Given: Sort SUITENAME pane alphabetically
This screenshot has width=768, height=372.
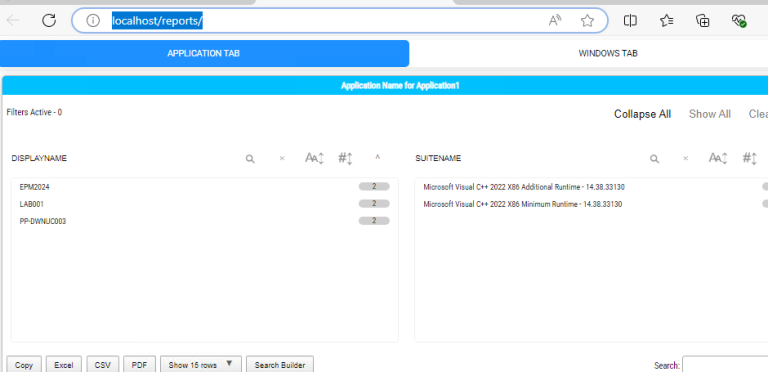Looking at the screenshot, I should coord(718,158).
